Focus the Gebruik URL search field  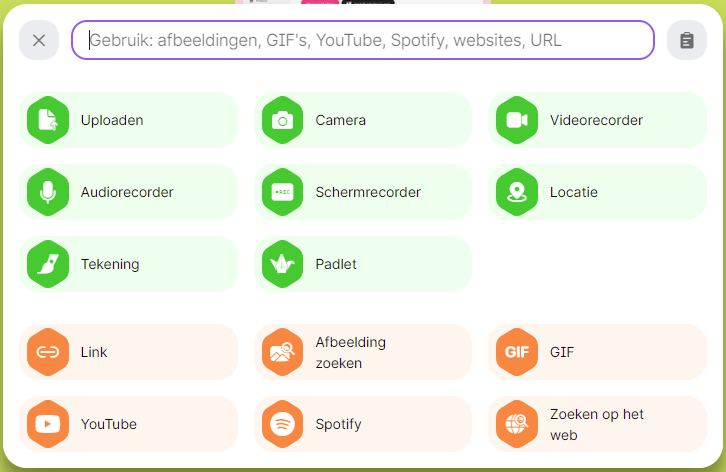point(363,40)
